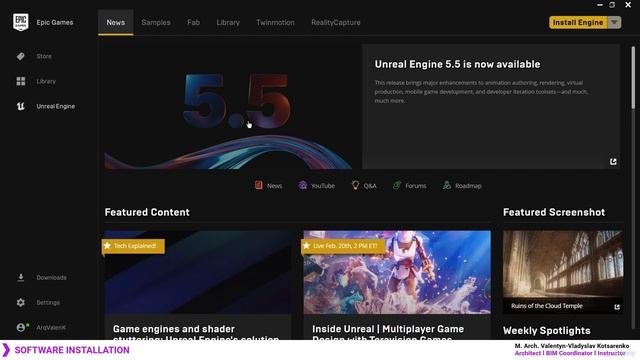Screen dimensions: 640x360
Task: Click the 'Weekly Spotlights' heading
Action: point(547,330)
